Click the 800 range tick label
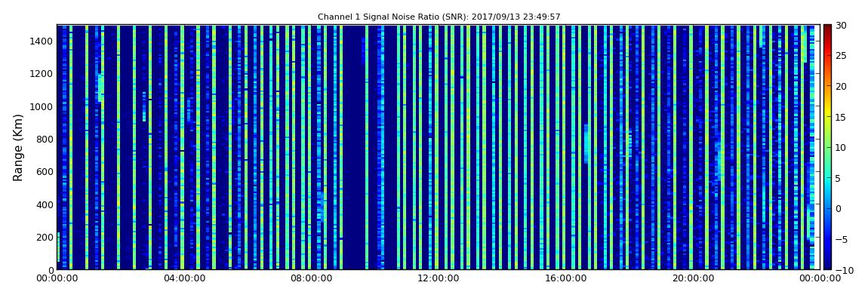The width and height of the screenshot is (868, 307). click(x=45, y=140)
